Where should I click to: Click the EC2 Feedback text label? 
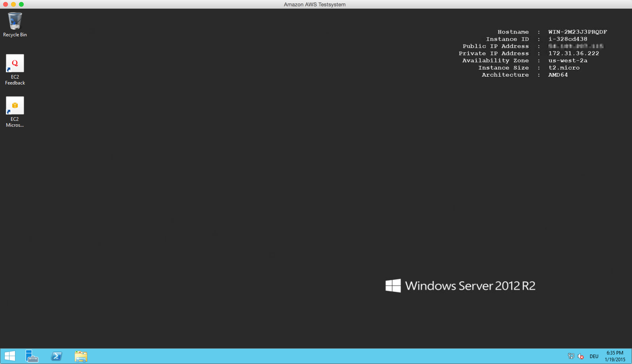pyautogui.click(x=15, y=80)
